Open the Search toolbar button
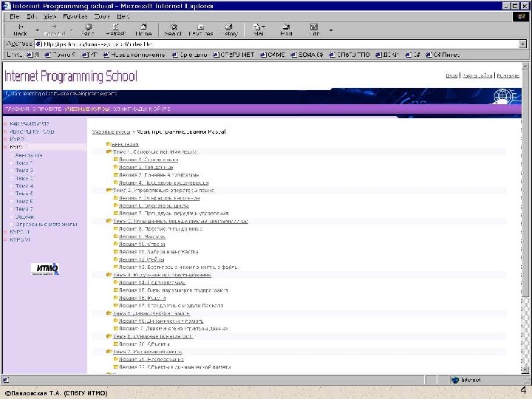Screen dimensions: 532x399 (x=174, y=30)
